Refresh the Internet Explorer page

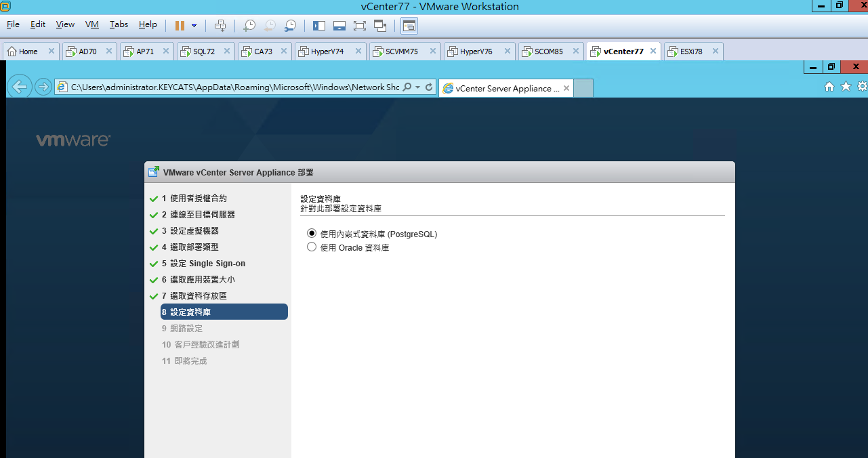tap(429, 87)
